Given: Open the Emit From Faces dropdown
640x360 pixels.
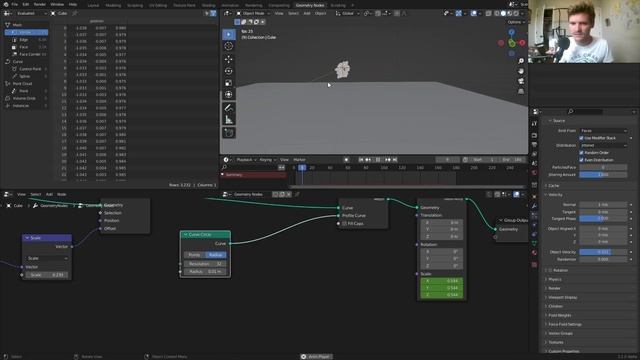Looking at the screenshot, I should (x=603, y=131).
